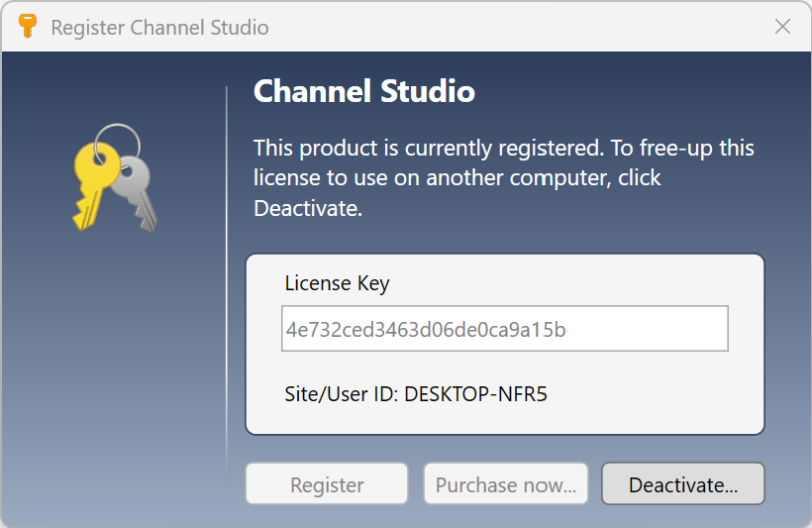Click the Purchase now... button
This screenshot has width=812, height=528.
(506, 484)
